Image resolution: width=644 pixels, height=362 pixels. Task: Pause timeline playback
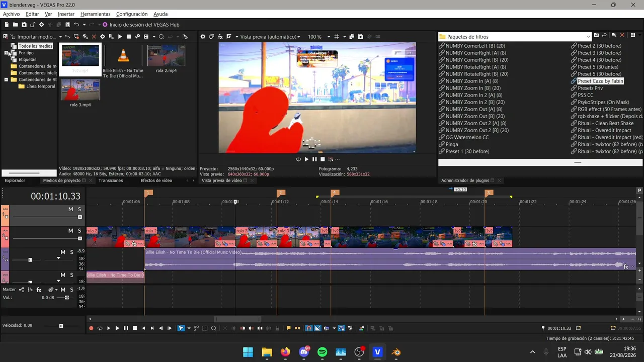coord(126,328)
